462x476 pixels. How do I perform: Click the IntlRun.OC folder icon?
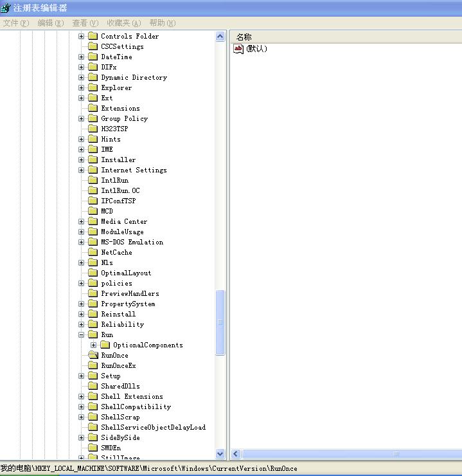[x=93, y=190]
